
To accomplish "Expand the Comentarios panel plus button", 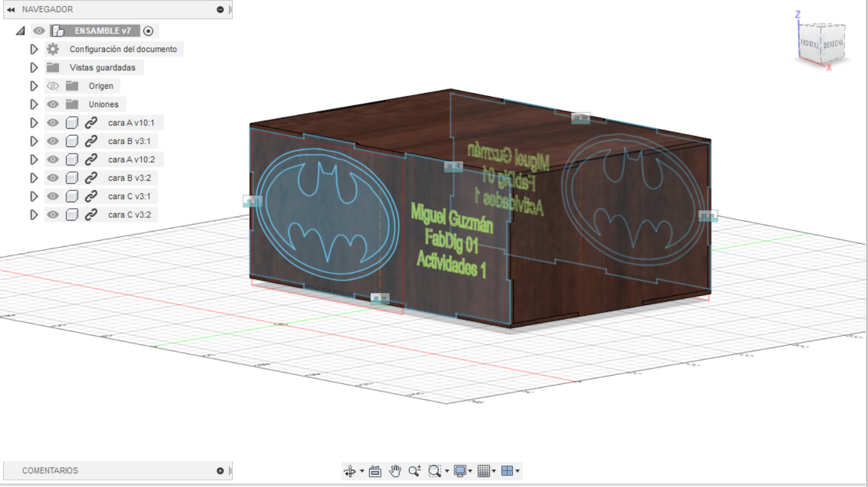I will [x=220, y=470].
